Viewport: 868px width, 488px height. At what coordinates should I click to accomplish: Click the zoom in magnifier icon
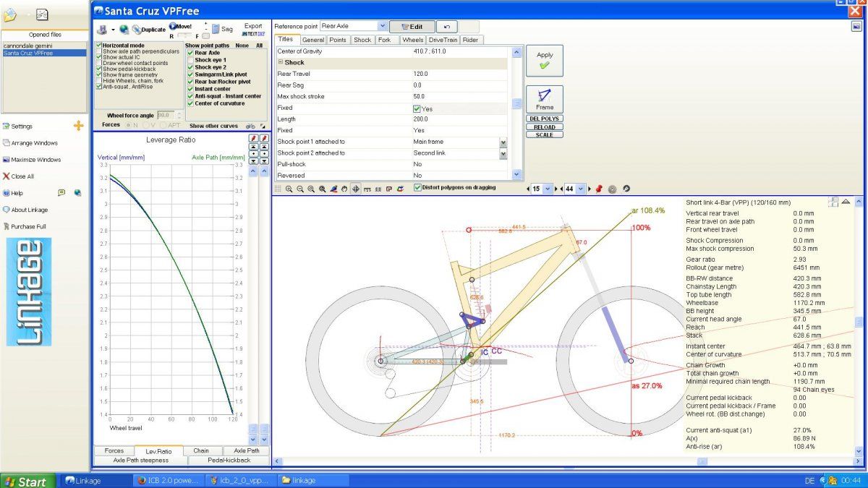point(289,189)
